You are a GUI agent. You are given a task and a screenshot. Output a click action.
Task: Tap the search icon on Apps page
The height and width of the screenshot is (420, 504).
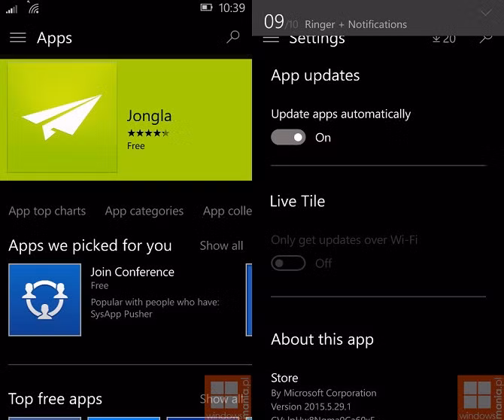pyautogui.click(x=233, y=37)
